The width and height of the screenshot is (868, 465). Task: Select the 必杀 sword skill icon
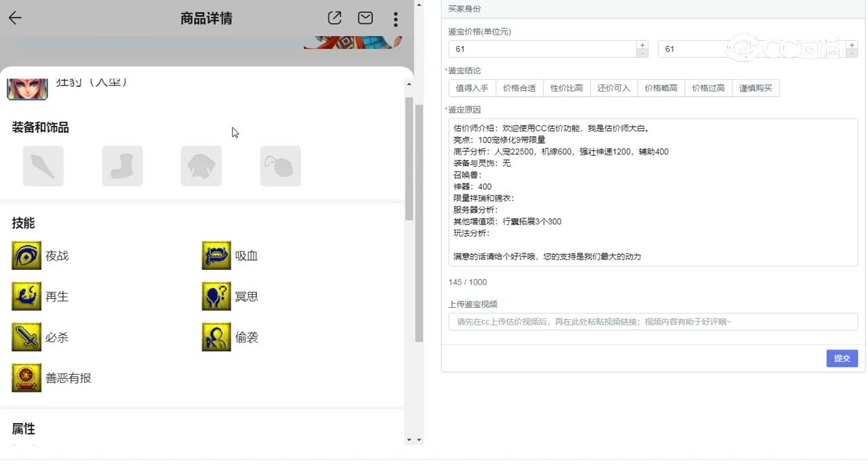pos(26,337)
